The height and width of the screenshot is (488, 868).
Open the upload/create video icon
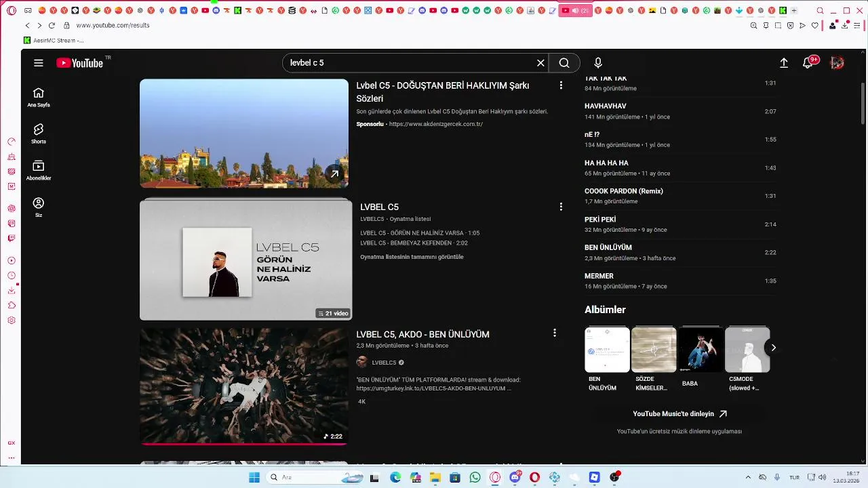784,63
